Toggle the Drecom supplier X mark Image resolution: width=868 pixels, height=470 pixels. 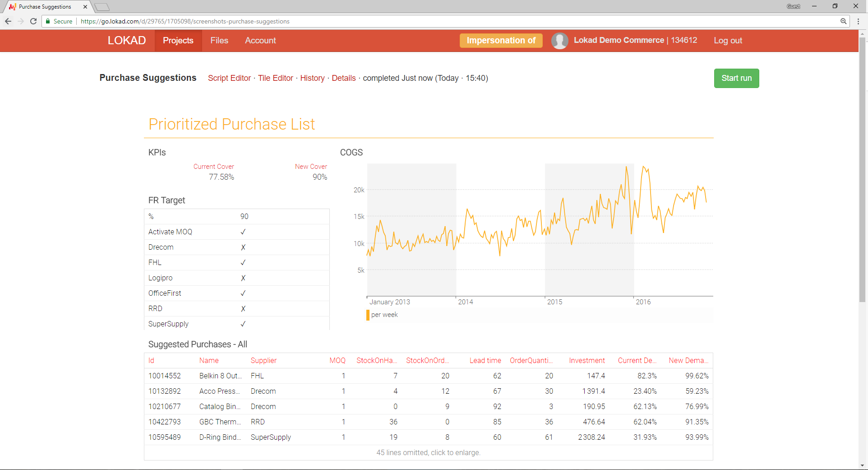coord(243,247)
